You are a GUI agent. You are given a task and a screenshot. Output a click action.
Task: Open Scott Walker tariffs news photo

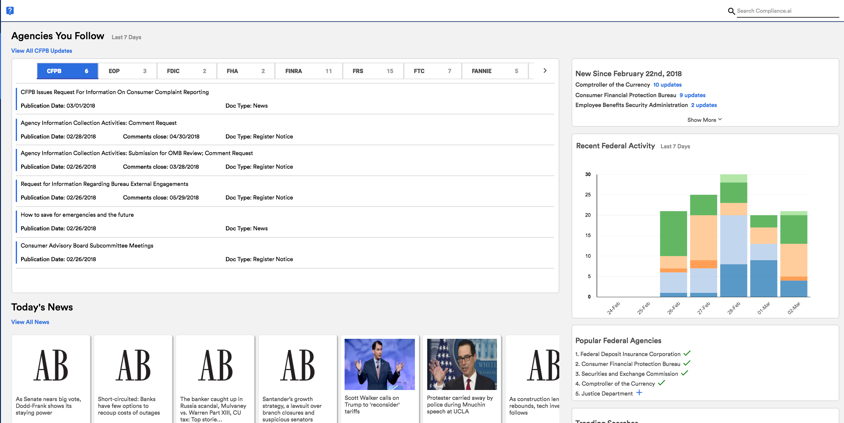click(379, 364)
